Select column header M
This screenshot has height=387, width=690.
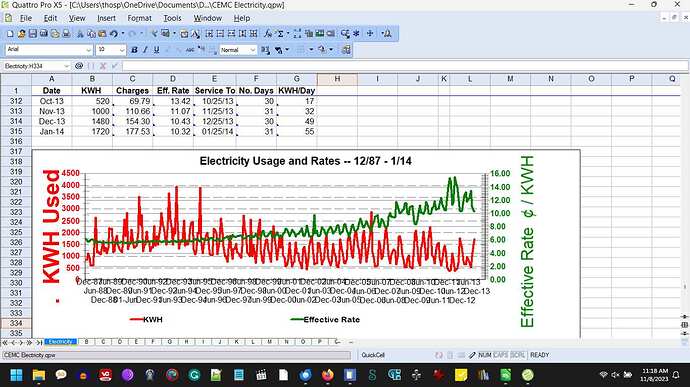tap(510, 79)
